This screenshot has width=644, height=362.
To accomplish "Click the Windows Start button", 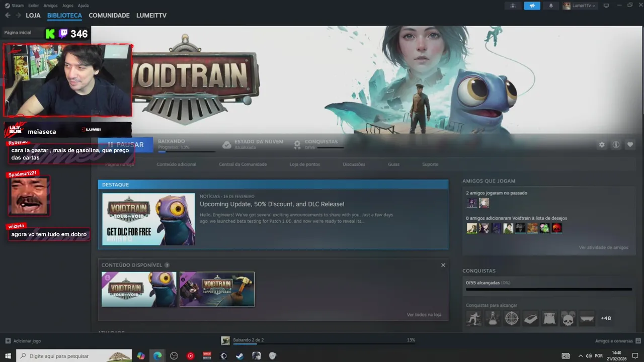I will [x=8, y=356].
